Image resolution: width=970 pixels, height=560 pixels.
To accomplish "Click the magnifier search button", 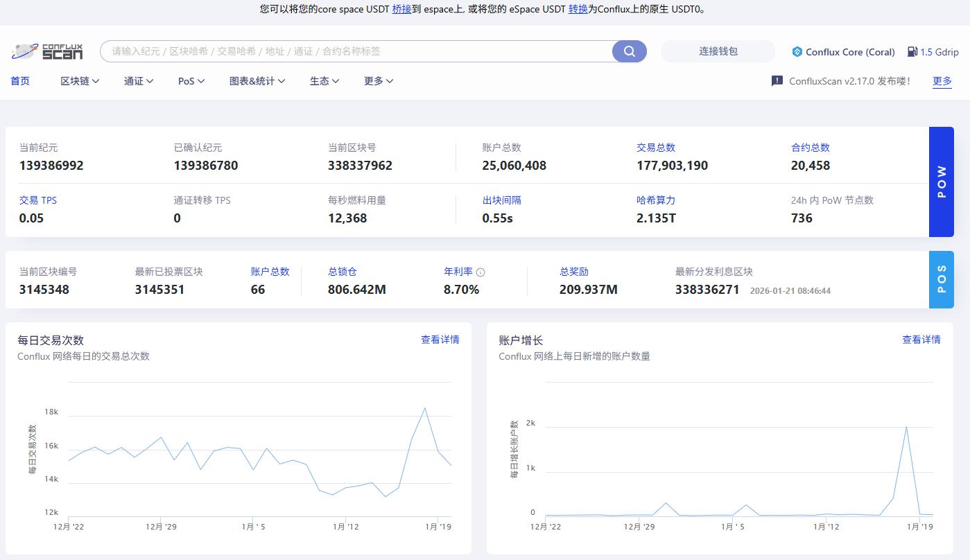I will click(x=629, y=51).
